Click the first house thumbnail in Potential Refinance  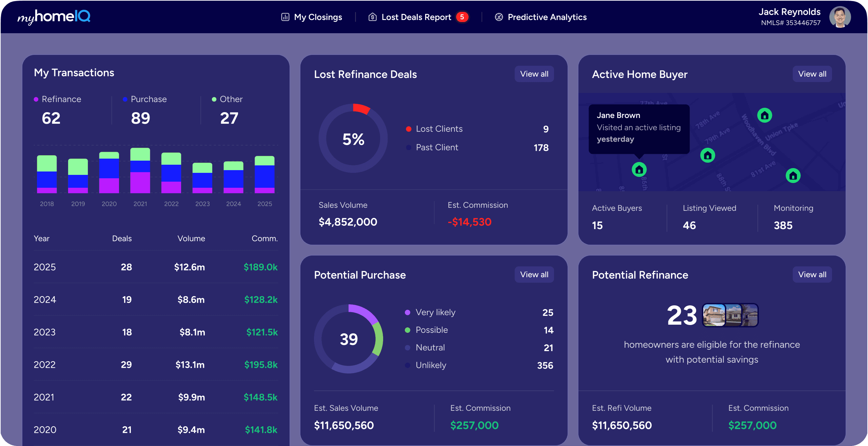713,315
